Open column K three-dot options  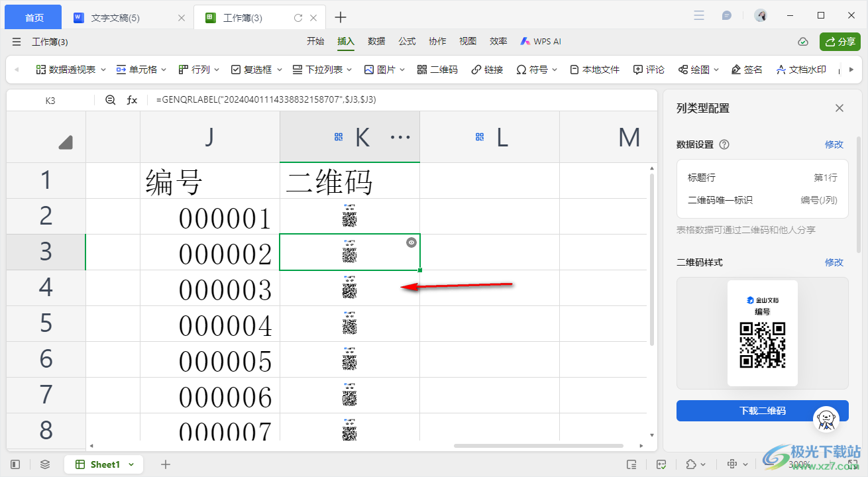[x=400, y=137]
